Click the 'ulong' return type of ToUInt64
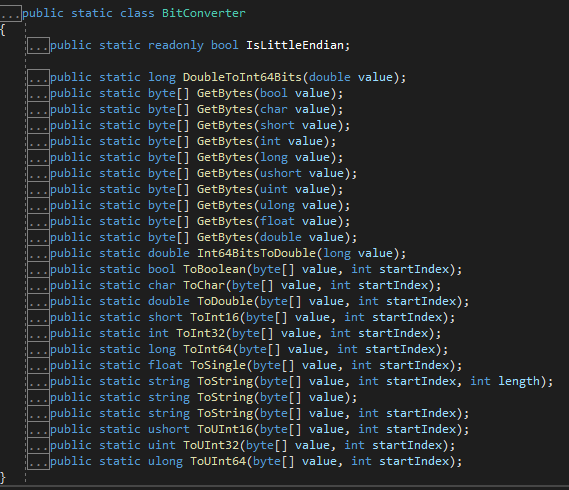 165,461
